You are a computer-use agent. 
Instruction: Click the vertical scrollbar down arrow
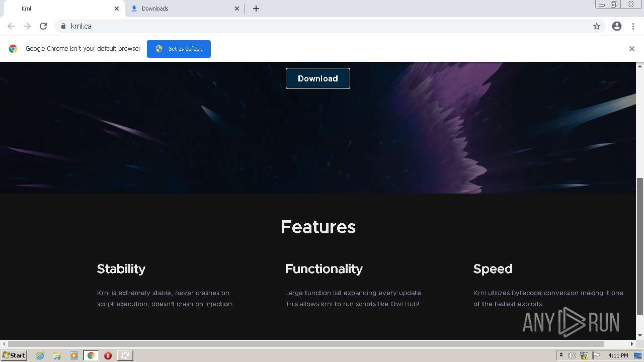[640, 335]
